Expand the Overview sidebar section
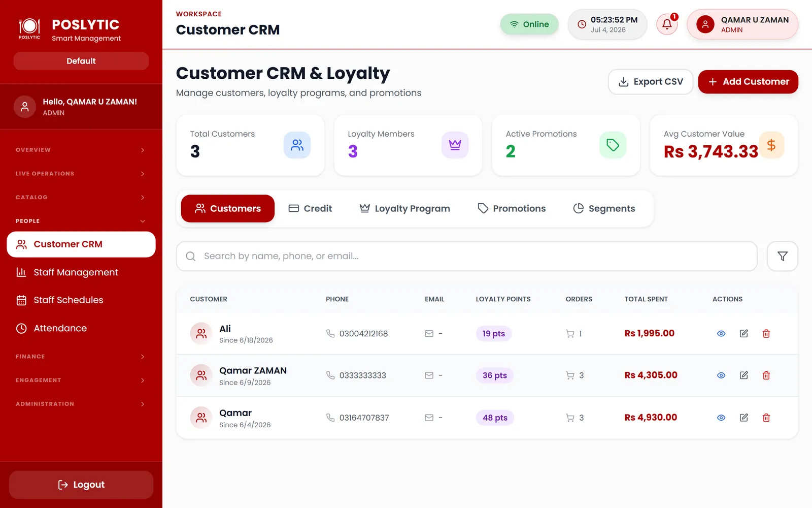812x508 pixels. click(81, 150)
